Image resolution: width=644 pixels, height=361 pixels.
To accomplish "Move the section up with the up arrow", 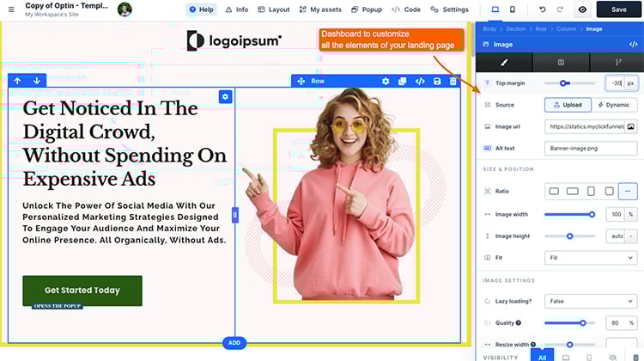I will point(17,81).
